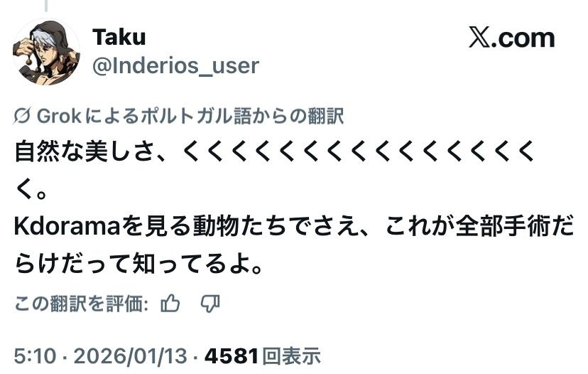Click the この翻訳を評価 label
This screenshot has height=374, width=588.
[x=82, y=305]
